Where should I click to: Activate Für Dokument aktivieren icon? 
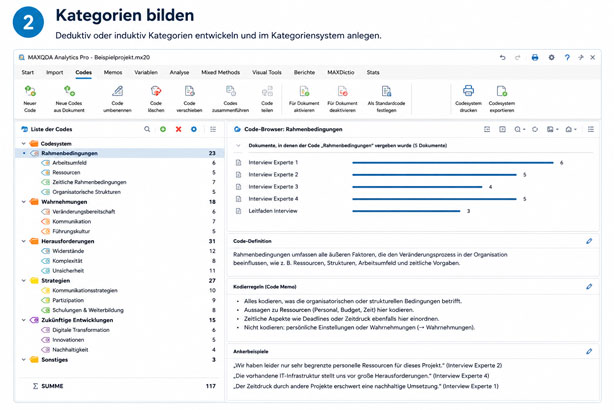pos(304,91)
